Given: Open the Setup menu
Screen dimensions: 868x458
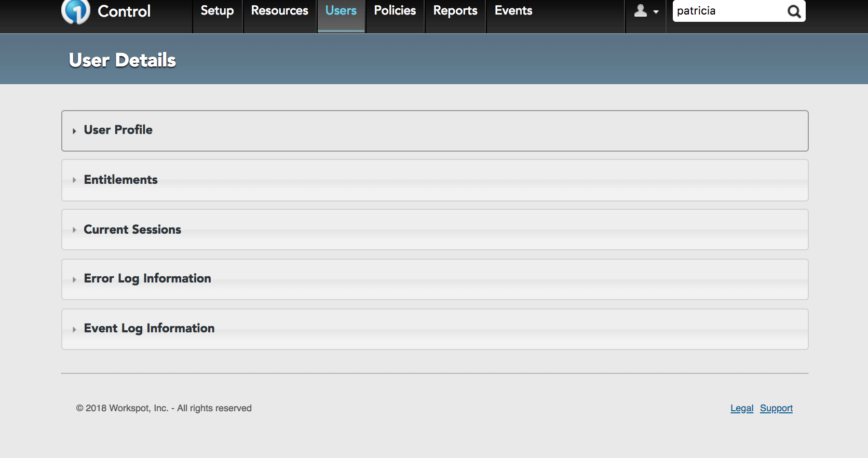Looking at the screenshot, I should tap(217, 11).
